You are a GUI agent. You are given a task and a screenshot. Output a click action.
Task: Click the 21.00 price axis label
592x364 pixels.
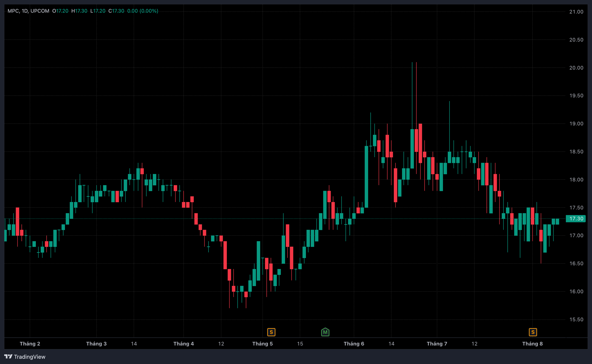(x=576, y=12)
